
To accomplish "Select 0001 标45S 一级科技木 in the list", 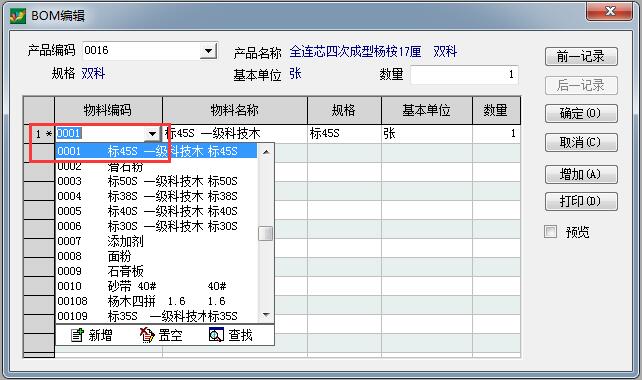I will click(156, 151).
